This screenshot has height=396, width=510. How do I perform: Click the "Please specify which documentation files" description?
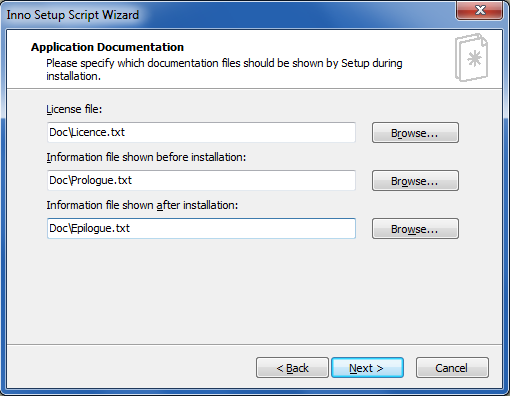click(x=224, y=69)
